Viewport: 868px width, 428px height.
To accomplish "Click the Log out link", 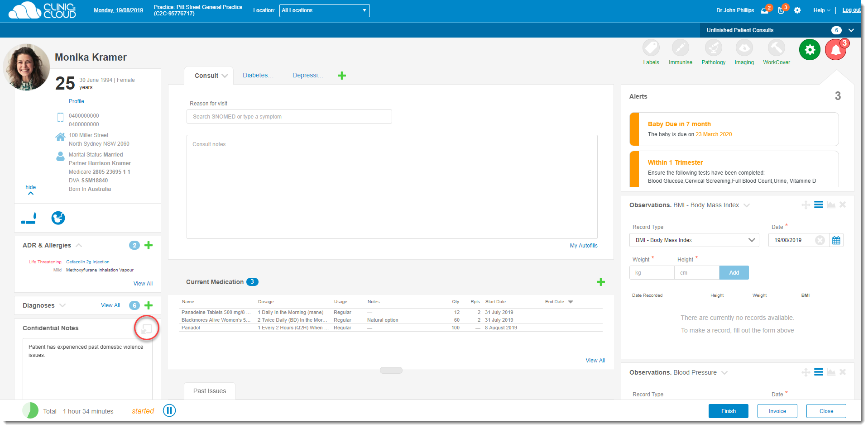I will pyautogui.click(x=851, y=10).
